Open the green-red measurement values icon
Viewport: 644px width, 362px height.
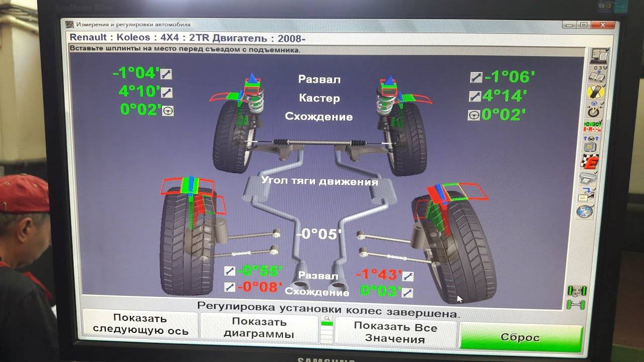coord(592,126)
